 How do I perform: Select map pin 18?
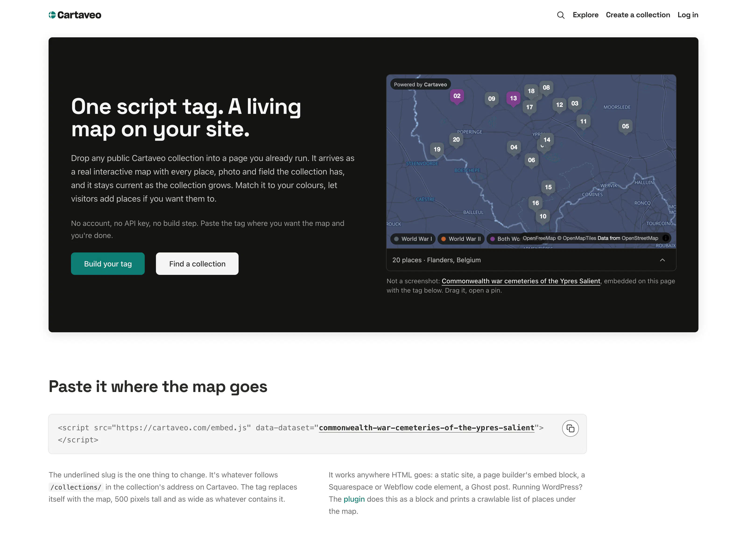tap(531, 91)
